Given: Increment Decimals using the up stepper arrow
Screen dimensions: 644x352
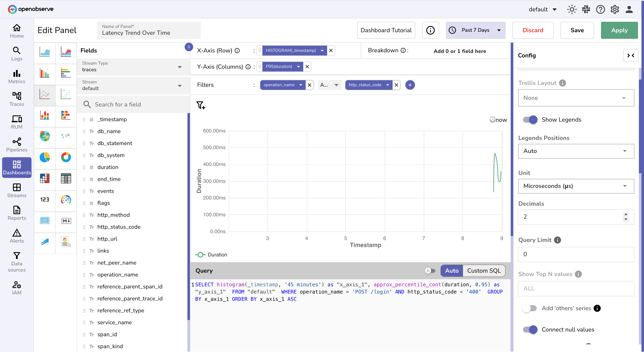Looking at the screenshot, I should tap(626, 214).
